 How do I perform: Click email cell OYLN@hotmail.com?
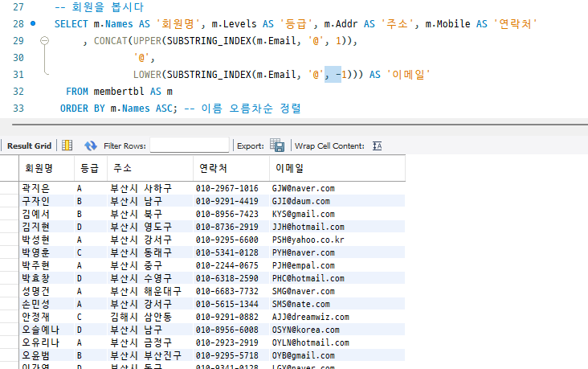(x=337, y=342)
